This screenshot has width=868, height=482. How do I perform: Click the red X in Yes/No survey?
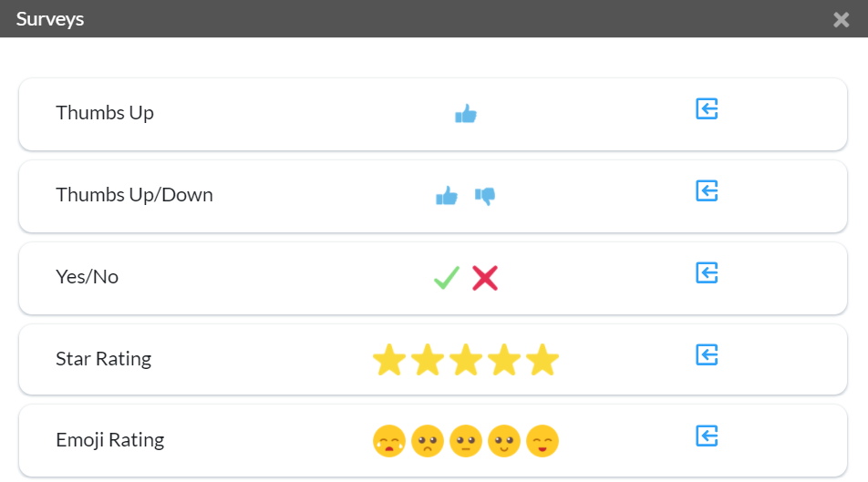pos(485,278)
